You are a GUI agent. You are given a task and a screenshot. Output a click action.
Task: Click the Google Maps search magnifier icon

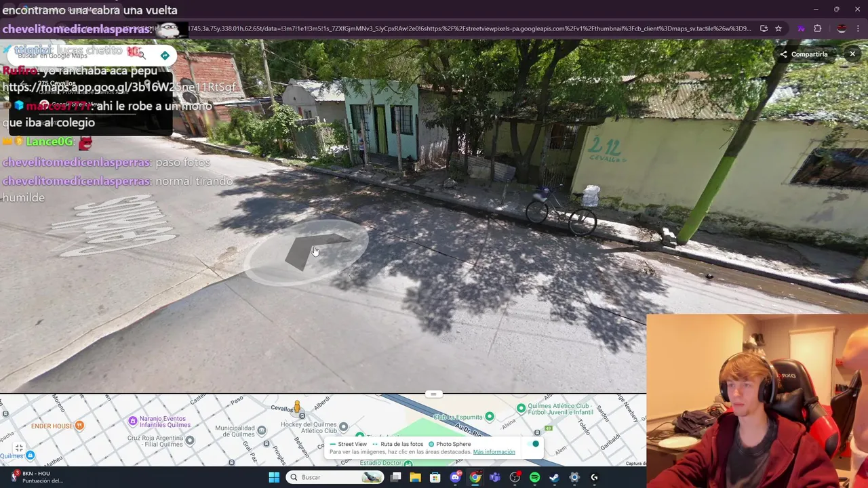coord(142,56)
